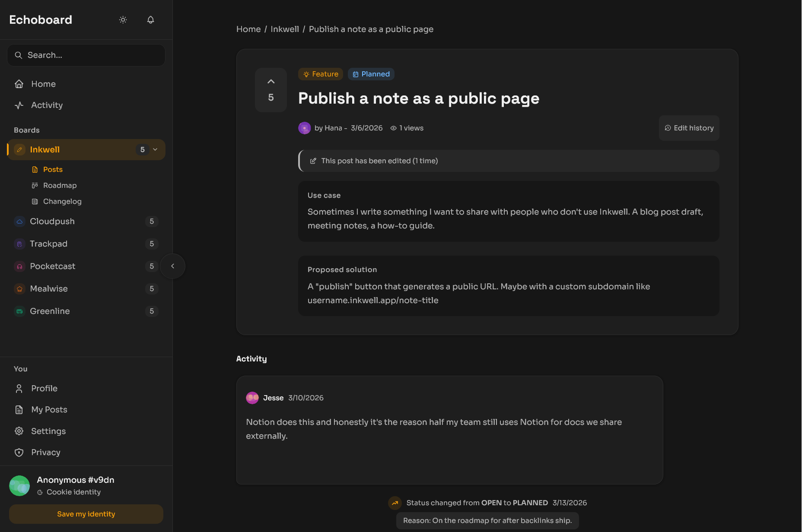
Task: Open the Greenline board
Action: click(x=50, y=311)
